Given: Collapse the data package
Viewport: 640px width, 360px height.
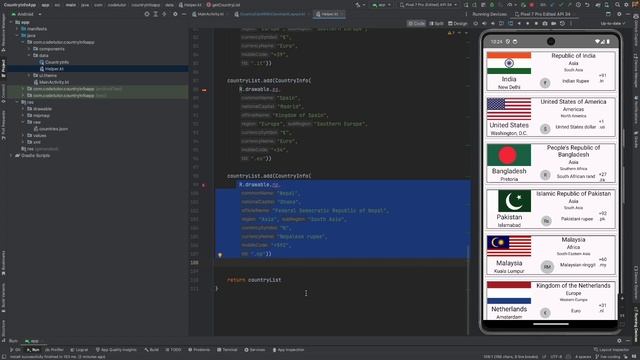Looking at the screenshot, I should 29,56.
